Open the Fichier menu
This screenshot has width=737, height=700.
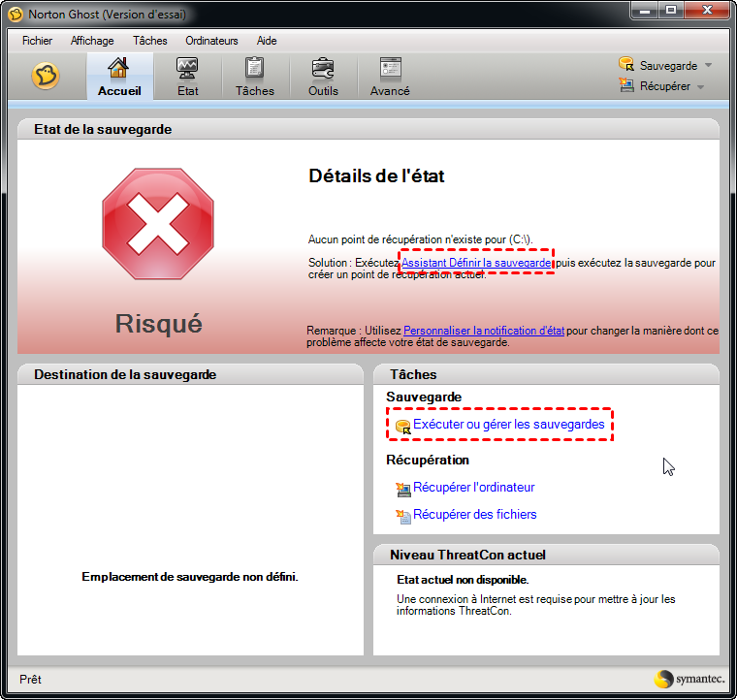37,41
